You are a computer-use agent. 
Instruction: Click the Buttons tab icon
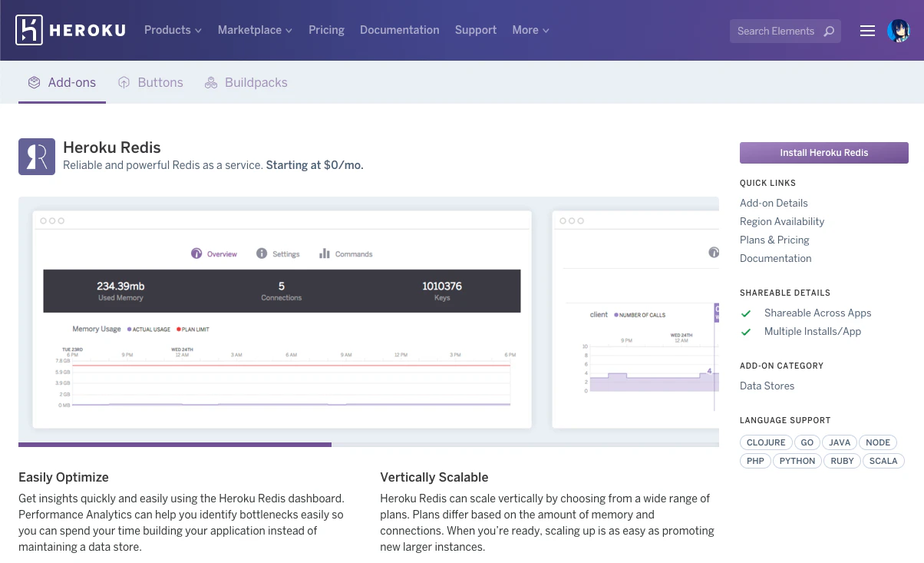pos(124,82)
